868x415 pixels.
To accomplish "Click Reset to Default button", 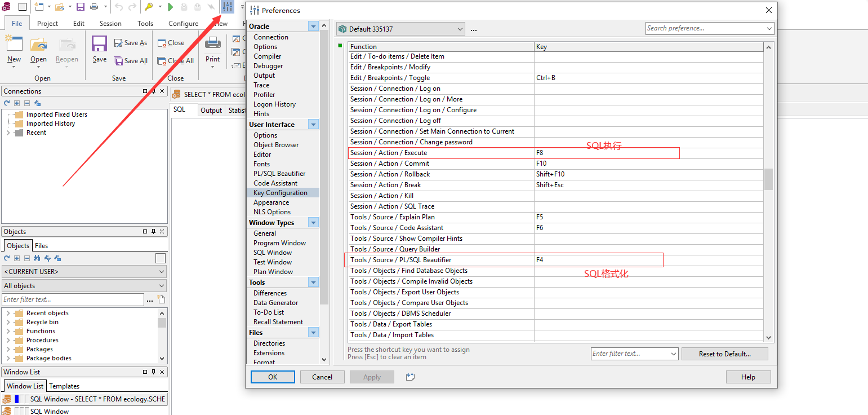I will point(724,354).
